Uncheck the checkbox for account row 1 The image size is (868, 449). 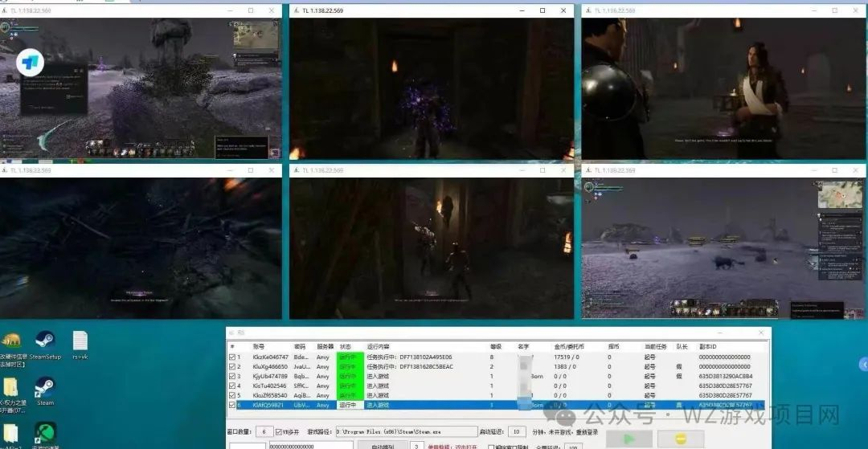point(233,357)
